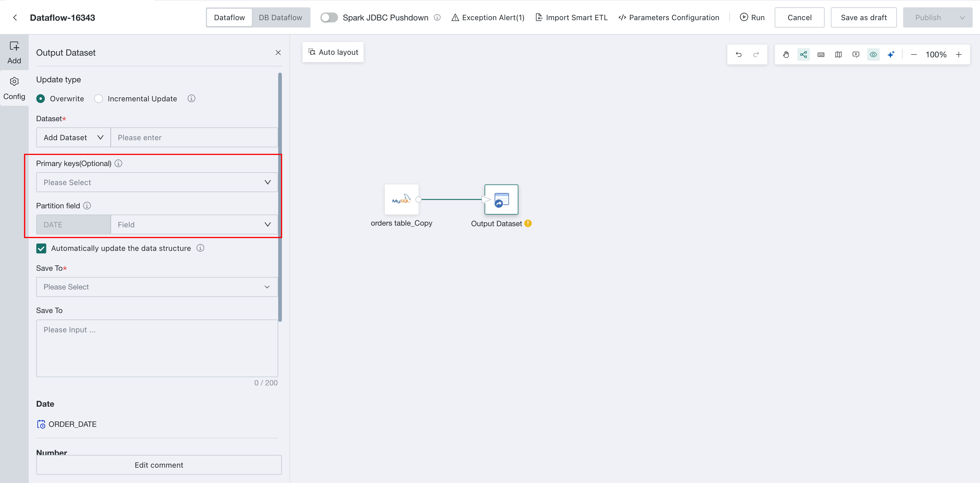Click the calendar icon beside ORDER_DATE
The width and height of the screenshot is (980, 483).
[41, 424]
